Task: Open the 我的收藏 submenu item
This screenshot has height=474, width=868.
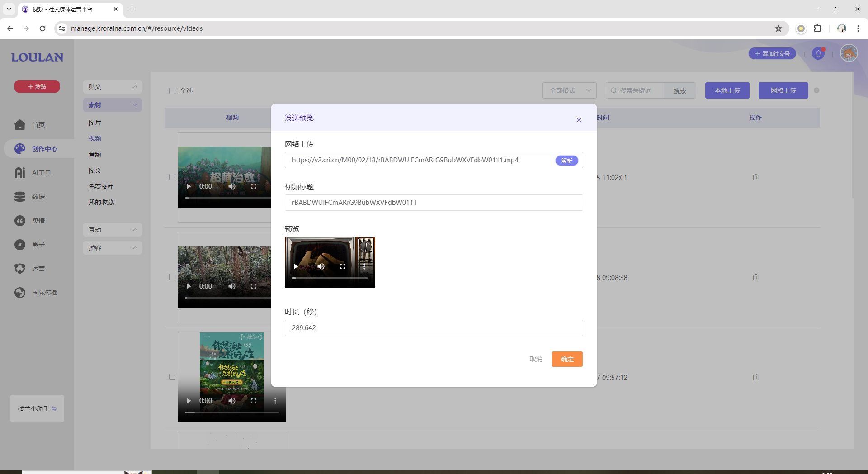Action: (101, 202)
